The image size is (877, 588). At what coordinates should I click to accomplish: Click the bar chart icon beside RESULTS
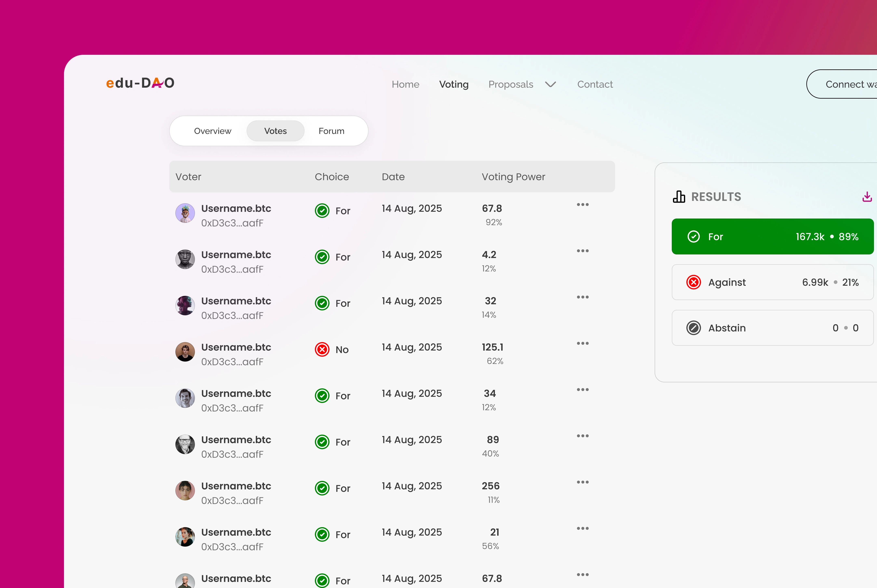(x=679, y=196)
